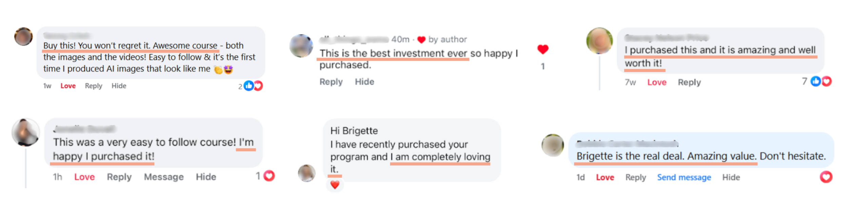The image size is (868, 223).
Task: Click Send message under the real deal comment
Action: [x=684, y=177]
